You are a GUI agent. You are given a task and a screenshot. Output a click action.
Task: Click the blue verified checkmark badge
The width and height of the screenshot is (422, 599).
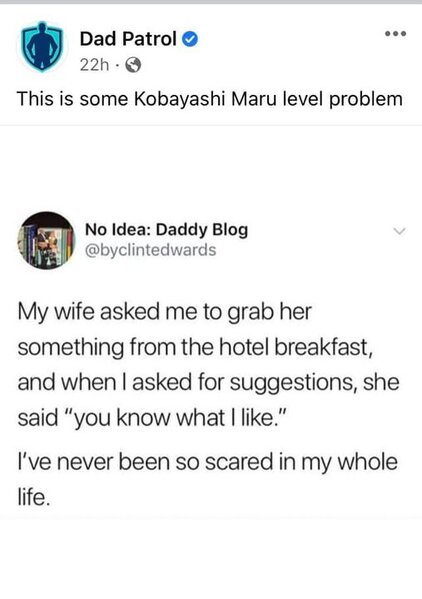(x=190, y=39)
